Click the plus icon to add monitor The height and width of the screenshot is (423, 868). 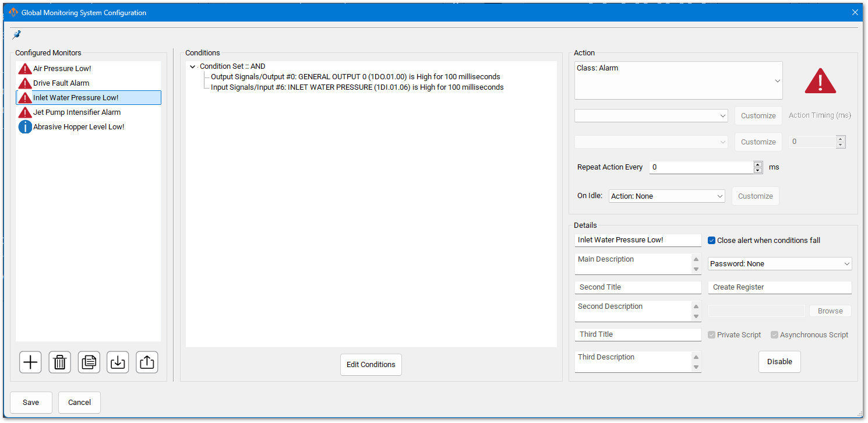[x=30, y=362]
